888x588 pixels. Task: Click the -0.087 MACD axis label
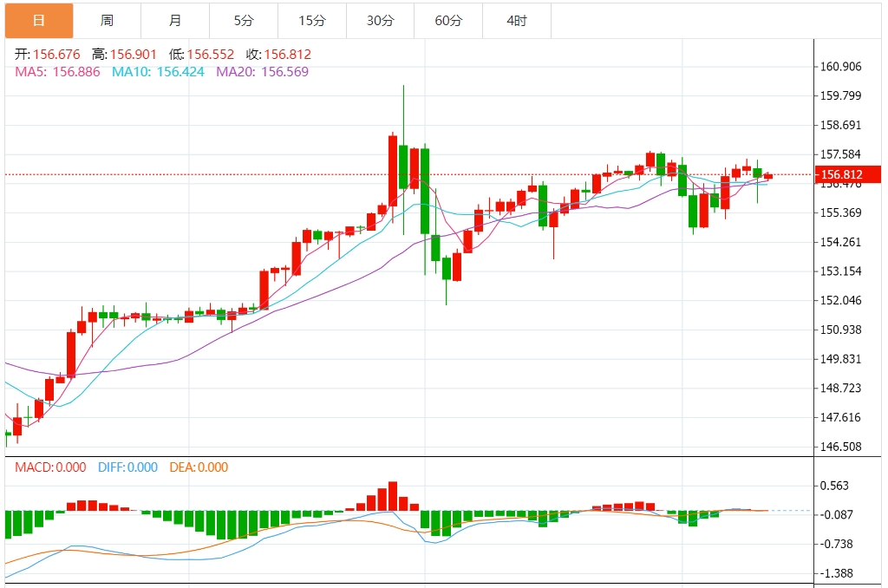(x=837, y=515)
